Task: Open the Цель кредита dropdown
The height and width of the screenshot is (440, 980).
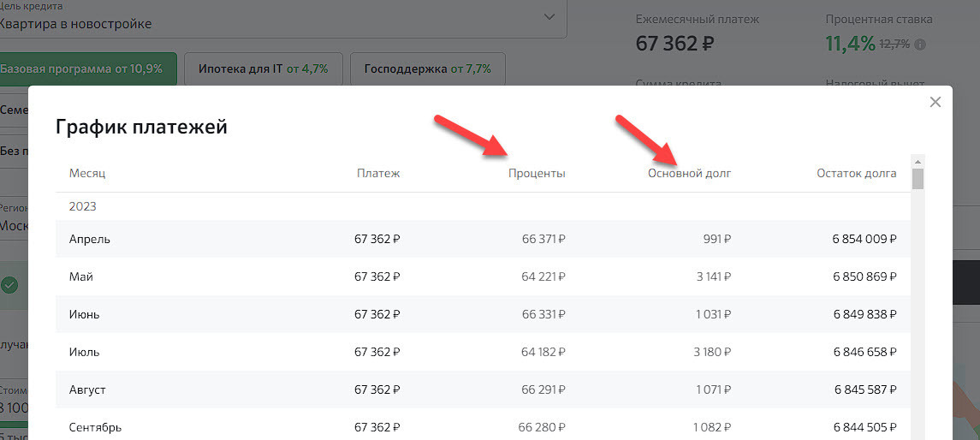Action: (x=549, y=17)
